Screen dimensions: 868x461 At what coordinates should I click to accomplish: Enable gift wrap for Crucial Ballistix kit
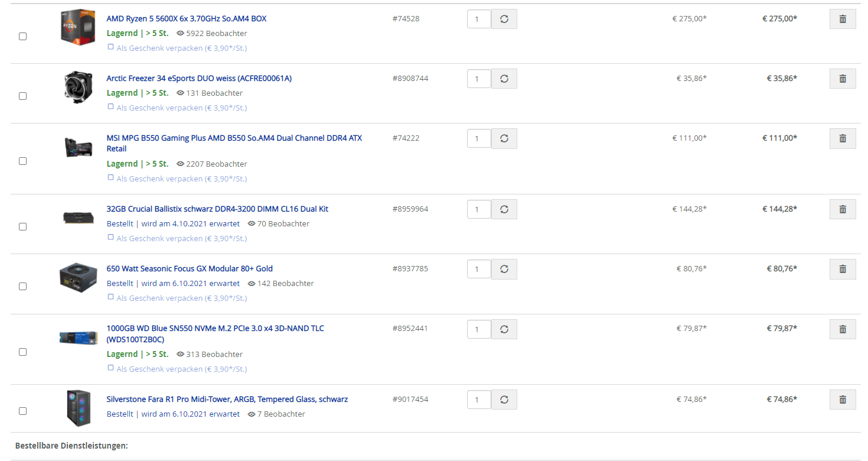110,237
